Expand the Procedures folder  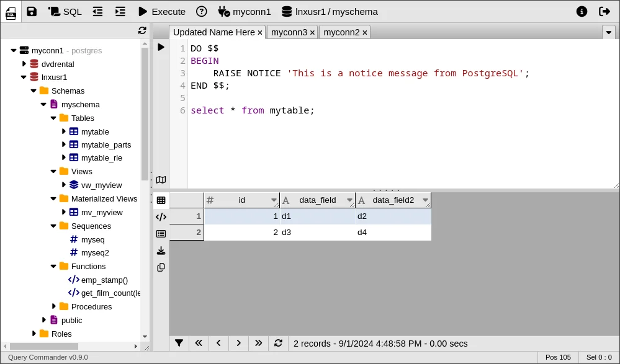coord(54,306)
